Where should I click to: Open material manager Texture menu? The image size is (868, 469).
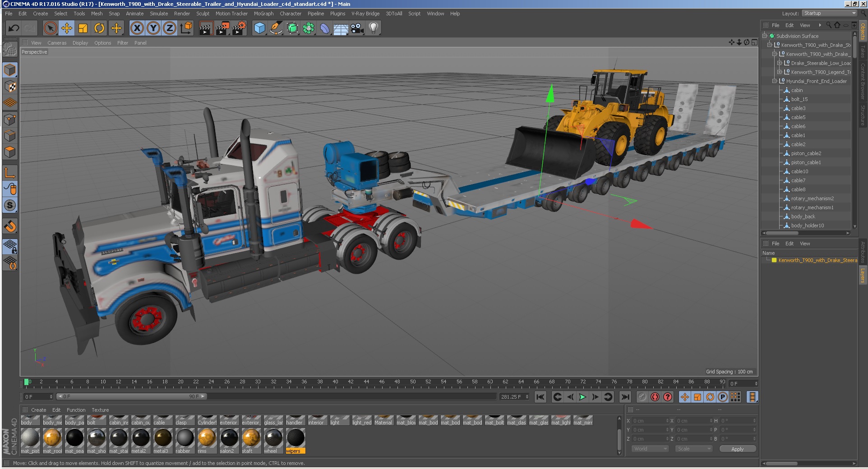point(100,410)
